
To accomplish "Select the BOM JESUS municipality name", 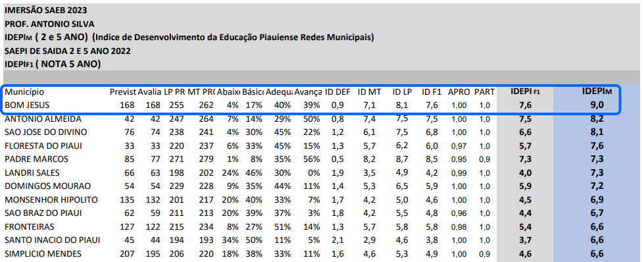I will (x=27, y=105).
